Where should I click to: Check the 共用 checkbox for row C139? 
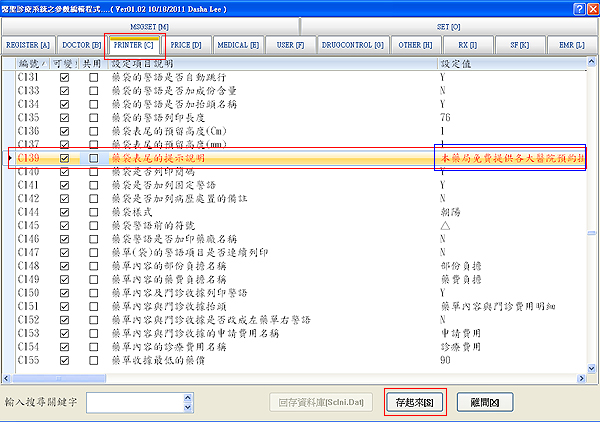click(x=93, y=158)
